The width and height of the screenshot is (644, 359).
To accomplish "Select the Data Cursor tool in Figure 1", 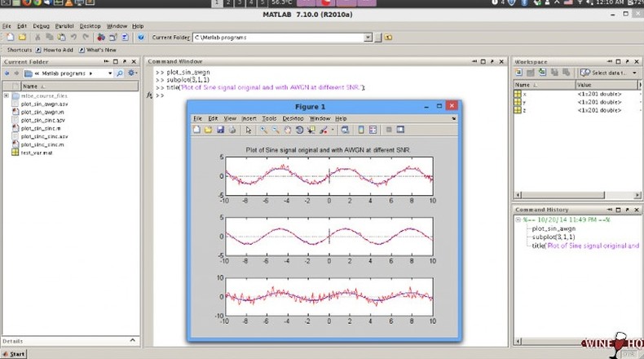I will (311, 130).
